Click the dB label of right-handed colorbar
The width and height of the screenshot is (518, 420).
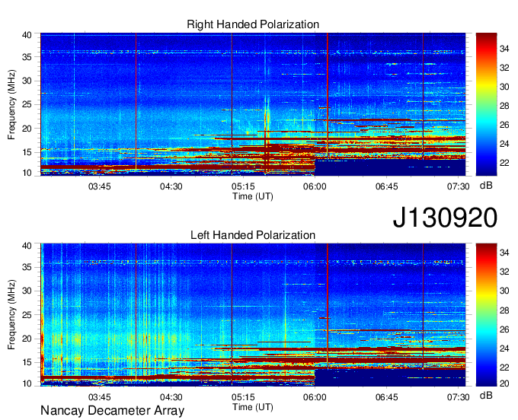pos(486,186)
